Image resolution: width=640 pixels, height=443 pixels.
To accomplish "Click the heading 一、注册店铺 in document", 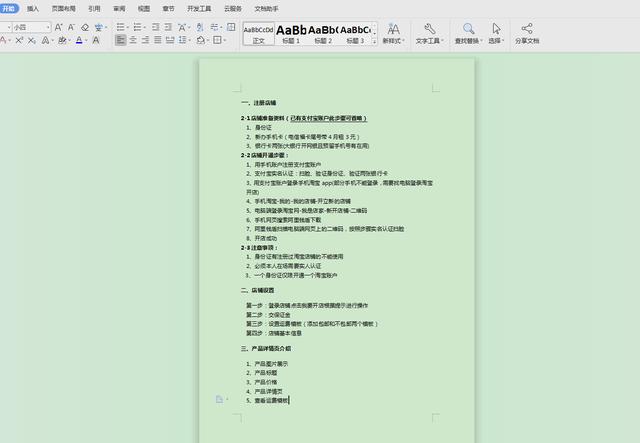I will coord(259,103).
